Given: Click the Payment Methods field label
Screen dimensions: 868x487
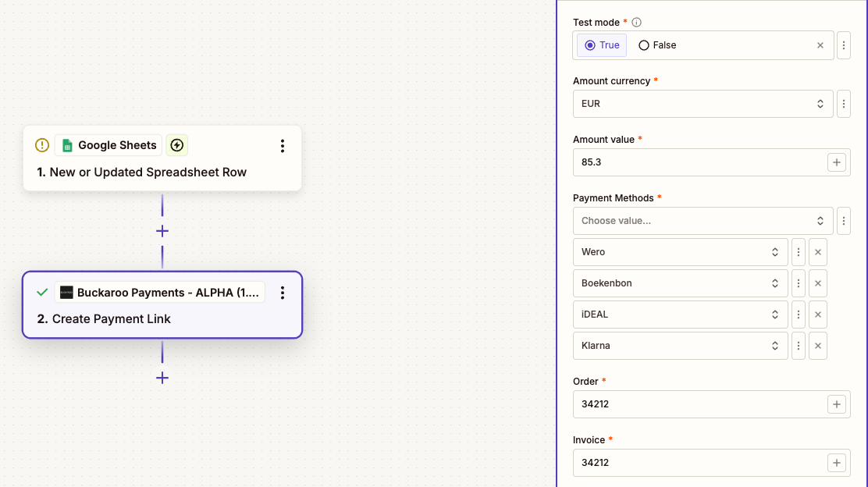Looking at the screenshot, I should tap(614, 198).
